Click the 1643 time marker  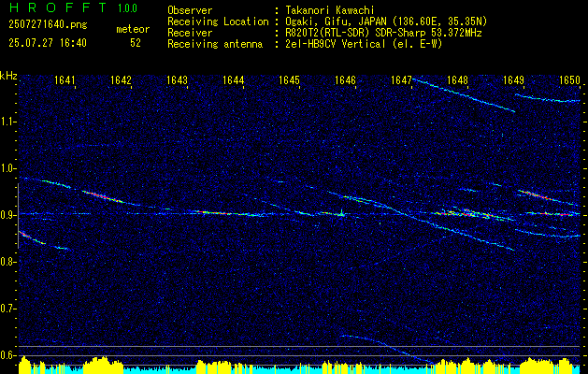[177, 79]
